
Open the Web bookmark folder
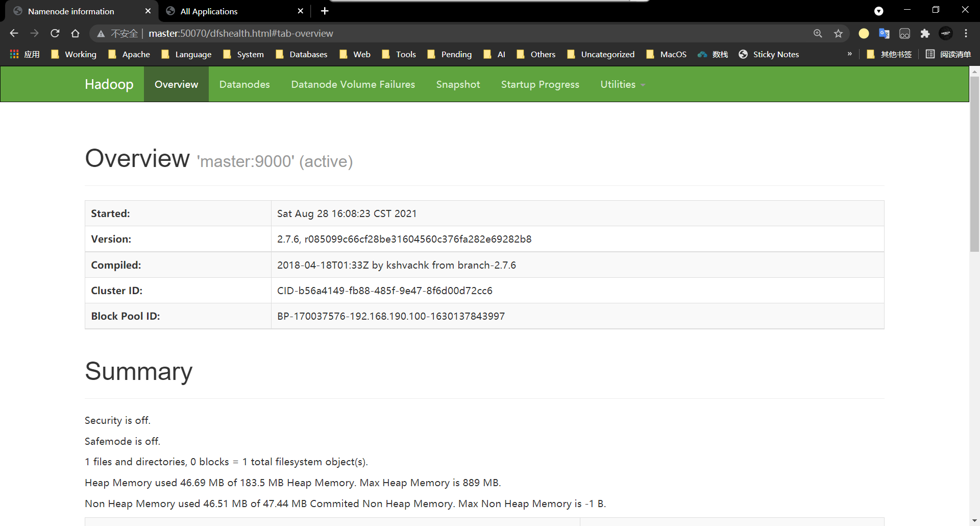tap(355, 54)
